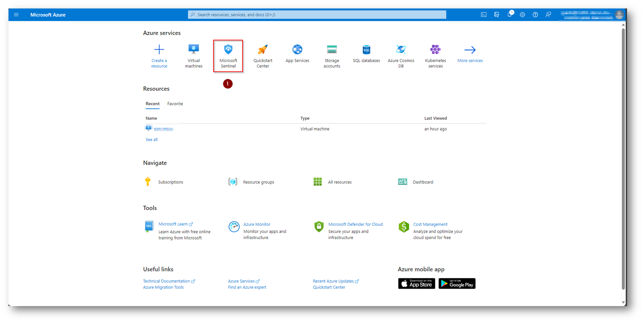
Task: Click the More services arrow
Action: point(470,50)
